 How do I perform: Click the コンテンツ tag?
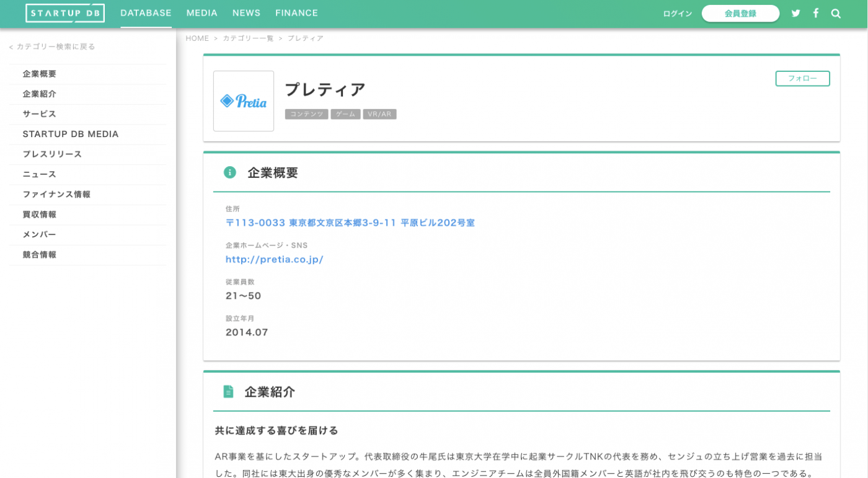306,114
